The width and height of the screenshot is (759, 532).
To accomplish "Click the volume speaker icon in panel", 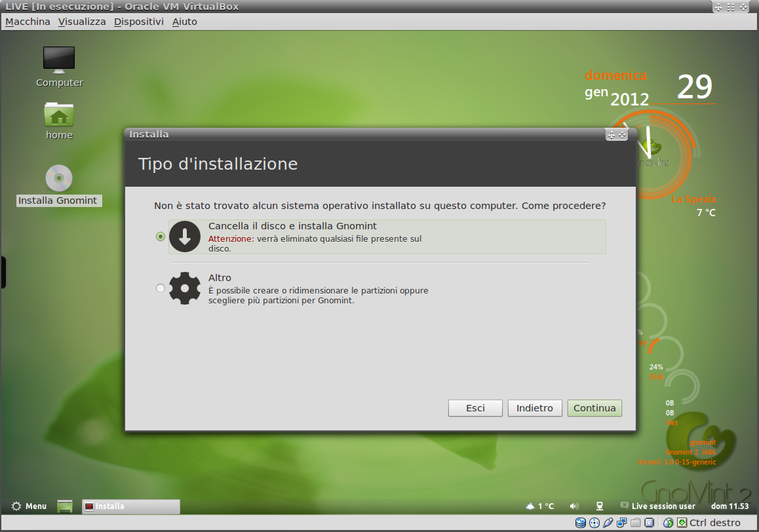I will pos(574,506).
